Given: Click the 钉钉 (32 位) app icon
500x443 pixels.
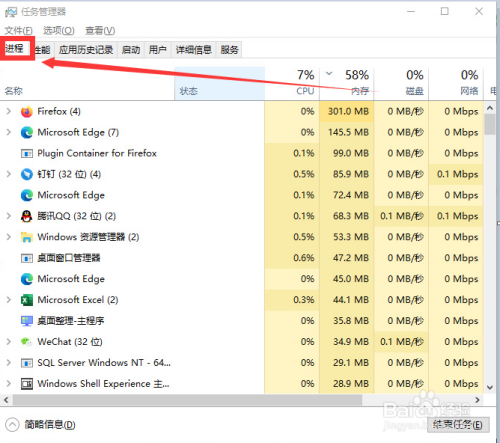Looking at the screenshot, I should tap(27, 174).
